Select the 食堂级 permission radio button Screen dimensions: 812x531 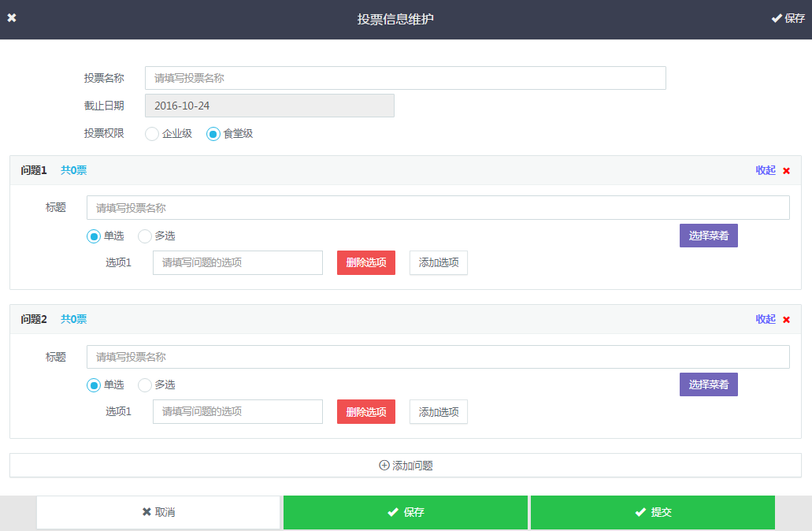coord(213,134)
